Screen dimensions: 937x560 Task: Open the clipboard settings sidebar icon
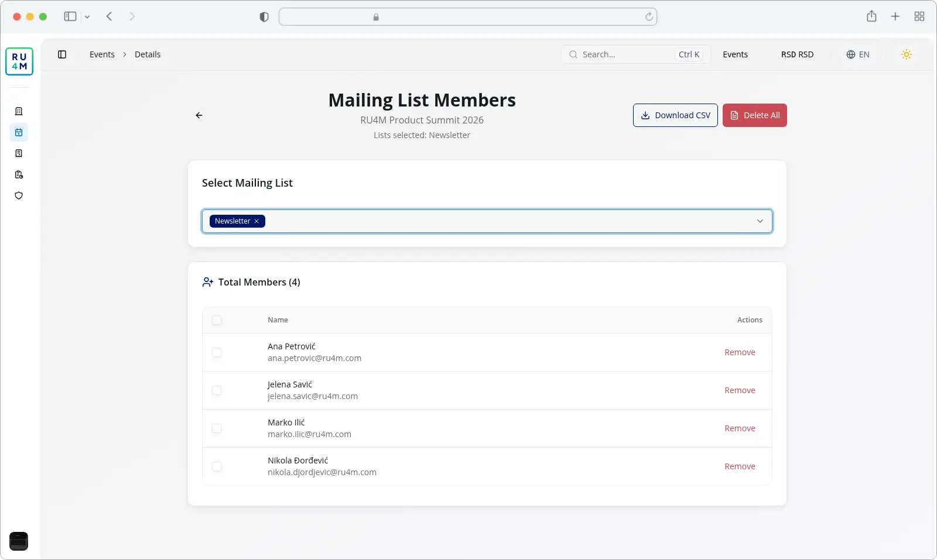click(x=19, y=174)
